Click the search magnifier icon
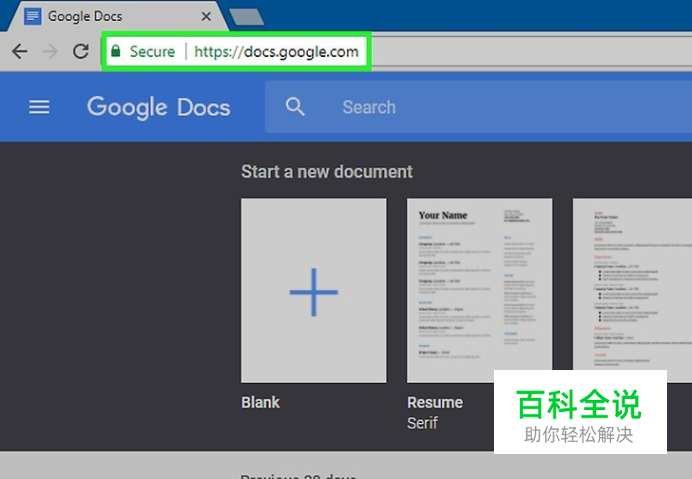Viewport: 692px width, 479px height. (x=295, y=107)
